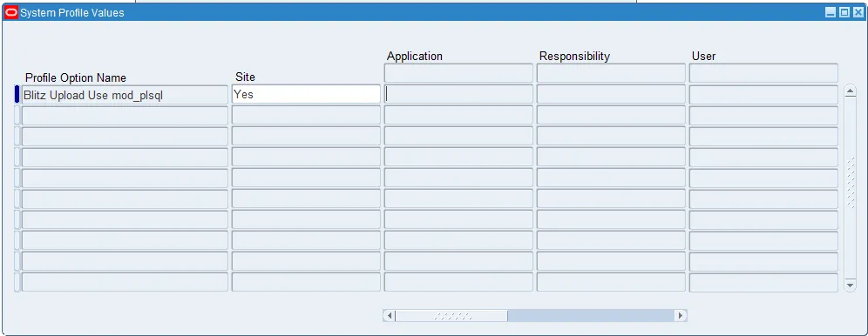Click the 'Profile Option Name' column label
This screenshot has width=868, height=336.
coord(76,78)
